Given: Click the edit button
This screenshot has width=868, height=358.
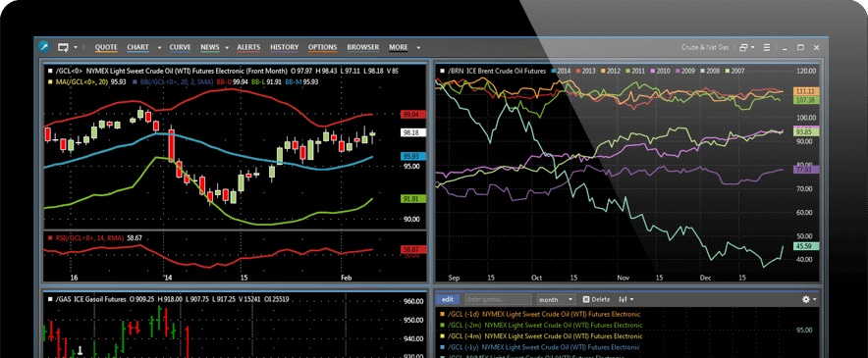Looking at the screenshot, I should coord(448,299).
